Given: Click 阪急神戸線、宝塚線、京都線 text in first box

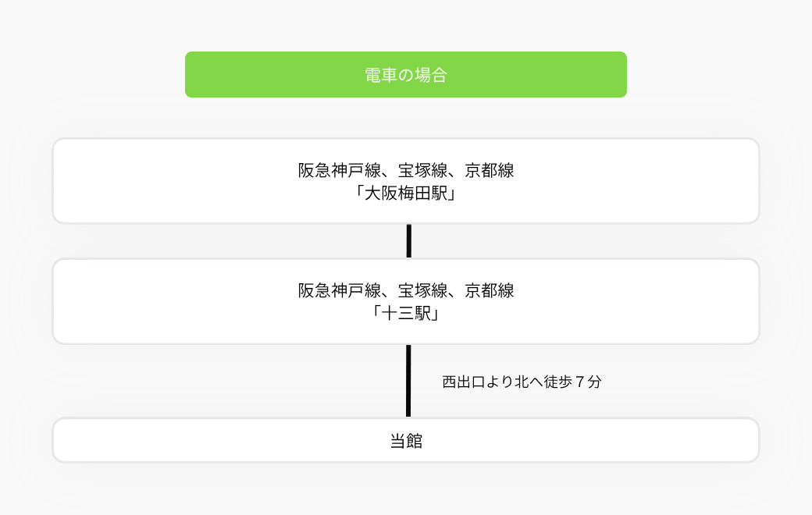Looking at the screenshot, I should [x=406, y=170].
